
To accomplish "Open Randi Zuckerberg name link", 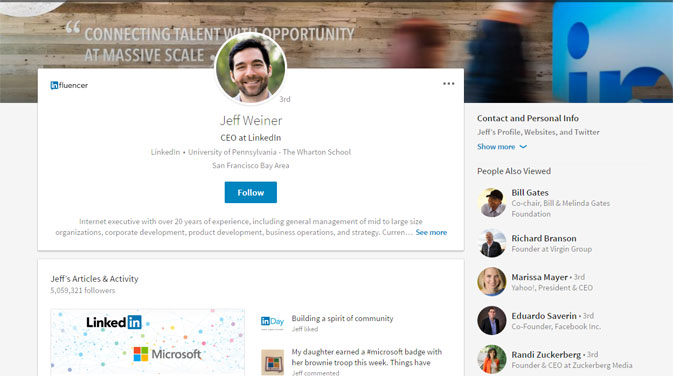I will [546, 355].
